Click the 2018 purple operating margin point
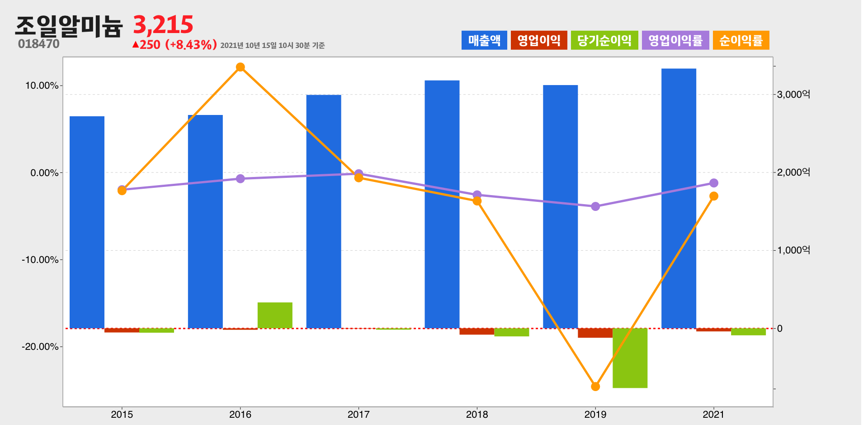 click(477, 195)
